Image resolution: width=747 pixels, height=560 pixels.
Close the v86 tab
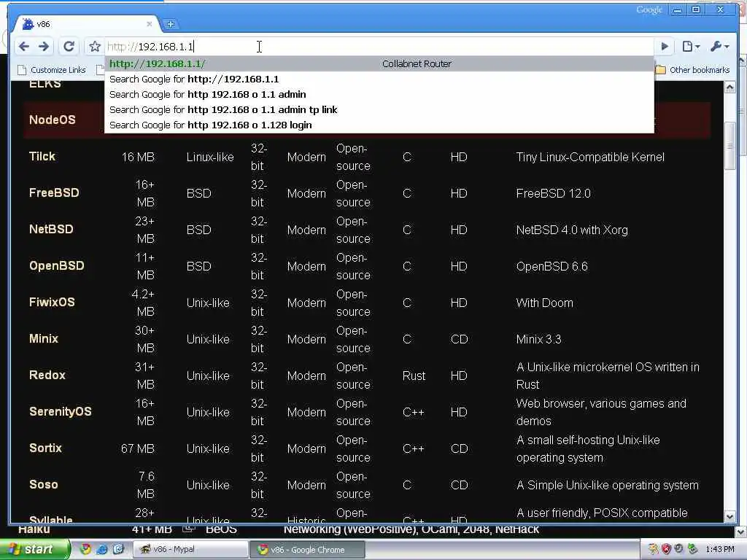pos(149,24)
